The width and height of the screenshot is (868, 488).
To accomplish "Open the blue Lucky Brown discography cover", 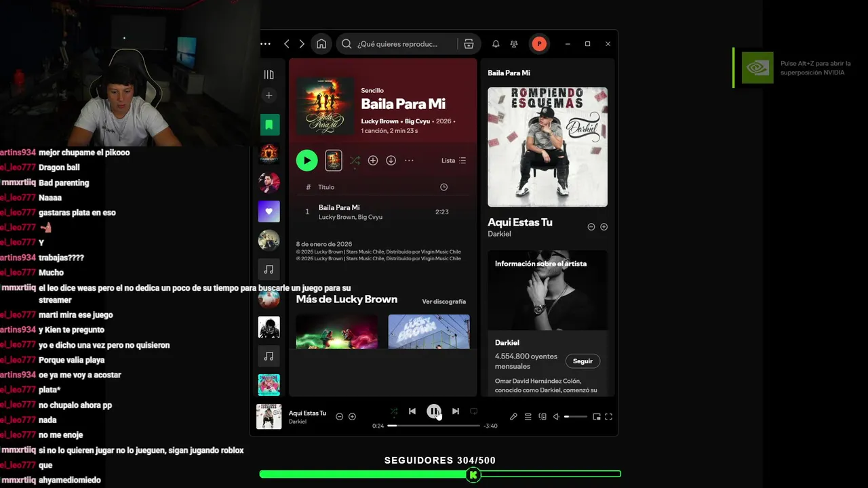I will pyautogui.click(x=429, y=331).
